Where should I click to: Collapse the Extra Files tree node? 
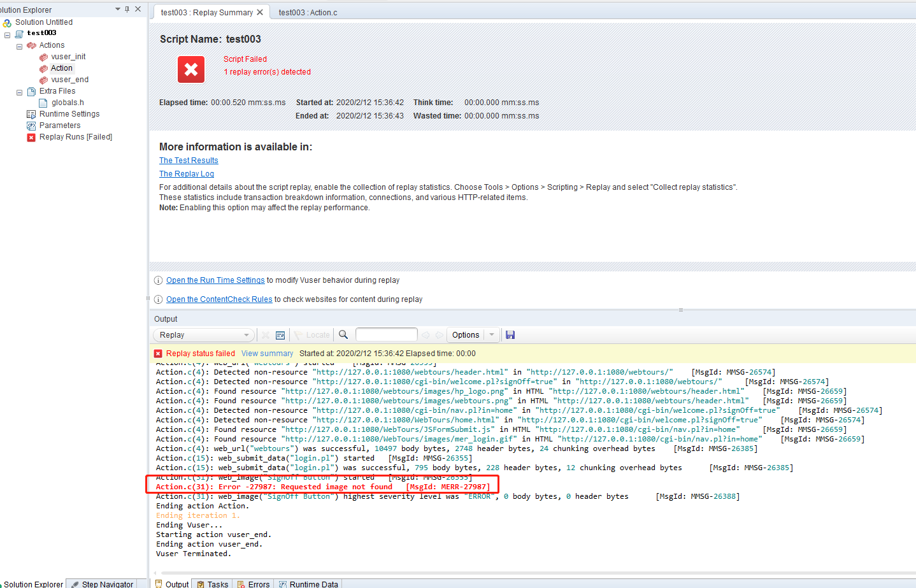coord(20,92)
